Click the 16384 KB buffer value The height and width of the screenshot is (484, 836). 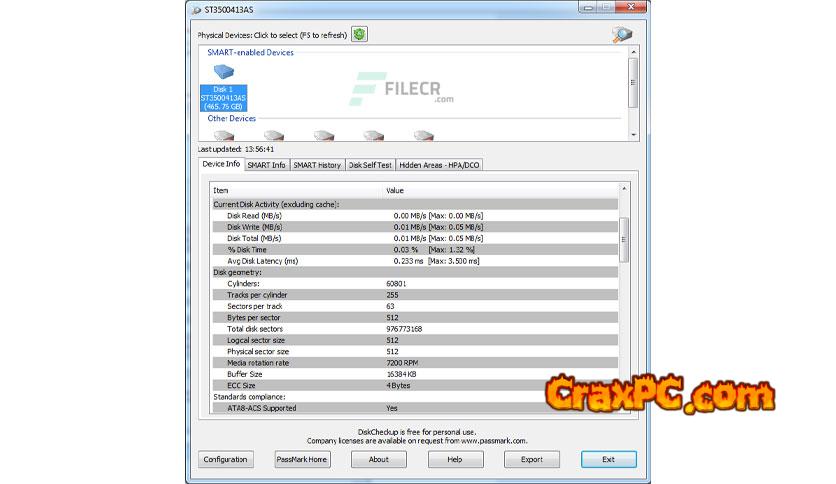coord(401,374)
